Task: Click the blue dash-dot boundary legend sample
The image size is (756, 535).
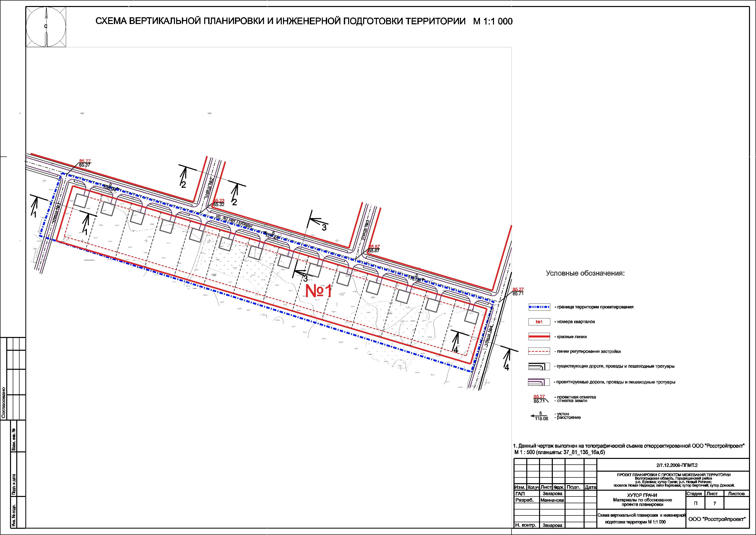Action: click(539, 307)
